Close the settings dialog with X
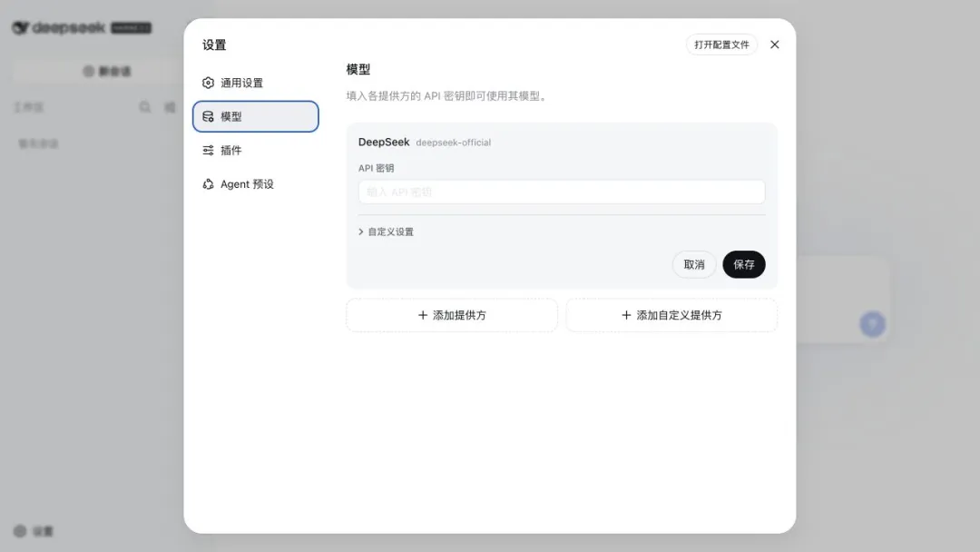980x552 pixels. pyautogui.click(x=774, y=44)
